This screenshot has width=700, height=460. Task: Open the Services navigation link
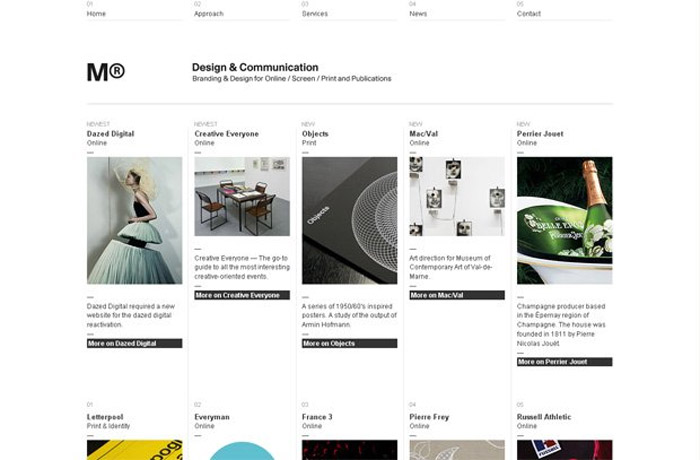click(x=315, y=14)
